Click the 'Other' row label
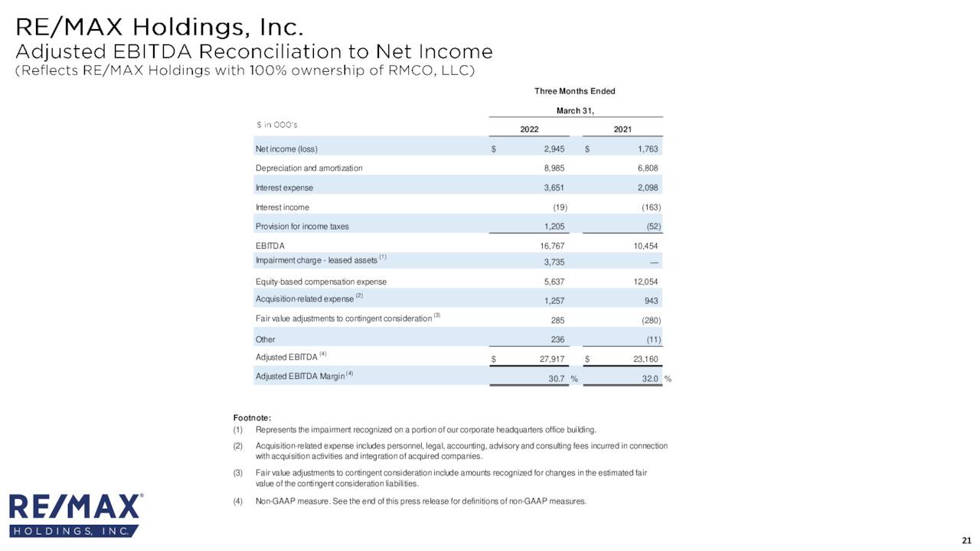The height and width of the screenshot is (551, 980). tap(266, 339)
